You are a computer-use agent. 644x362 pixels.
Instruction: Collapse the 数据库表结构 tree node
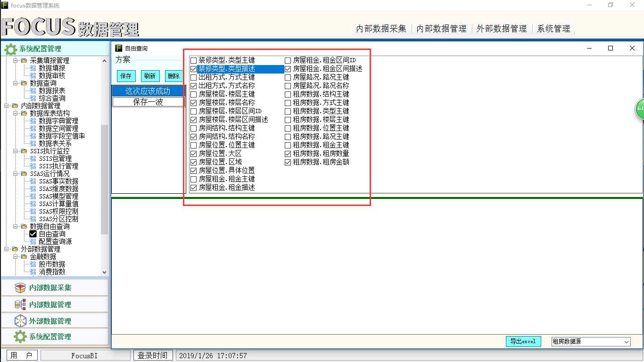15,113
